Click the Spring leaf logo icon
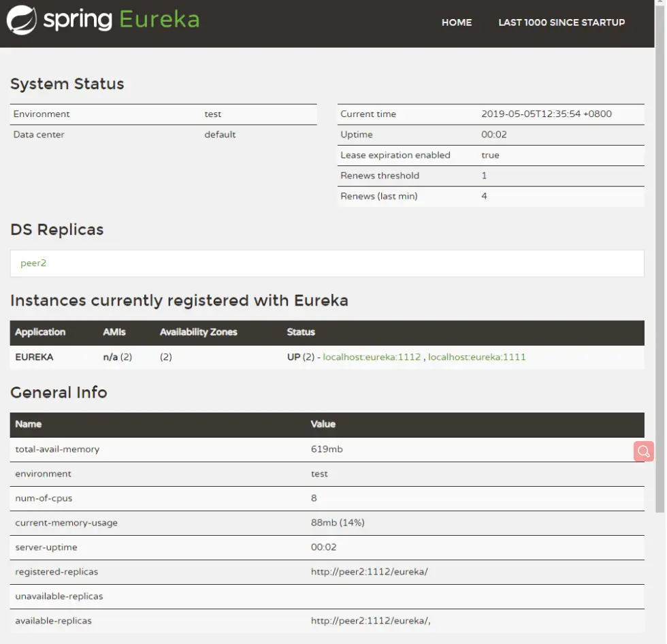 point(22,20)
